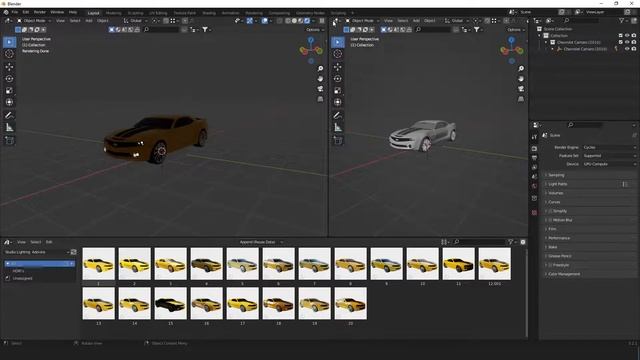Click the asset browser search field
This screenshot has width=640, height=360.
click(x=479, y=242)
